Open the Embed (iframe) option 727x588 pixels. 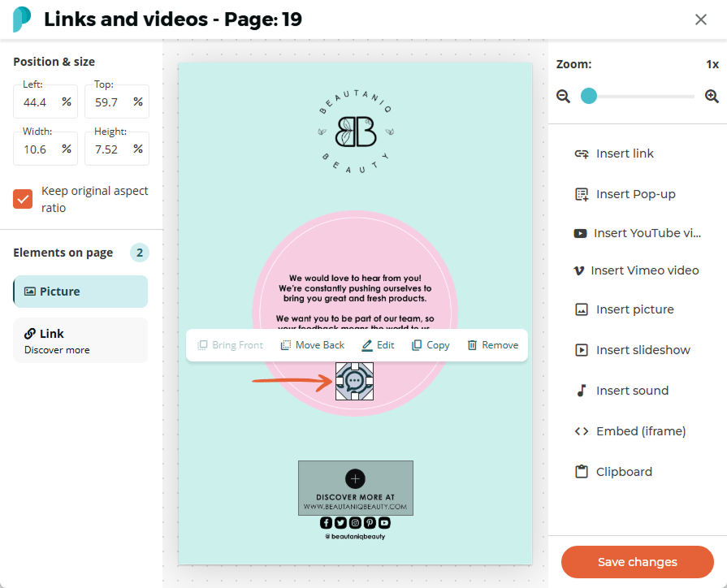click(x=630, y=431)
